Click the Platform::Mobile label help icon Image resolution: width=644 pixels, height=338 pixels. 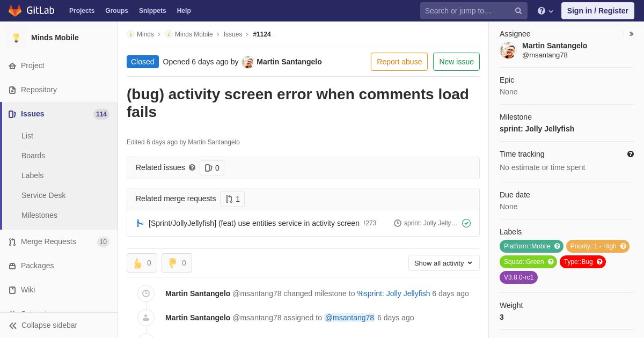[x=557, y=246]
